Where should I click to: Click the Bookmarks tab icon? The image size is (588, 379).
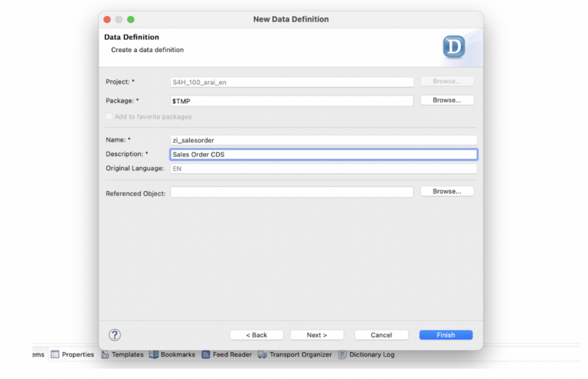coord(154,354)
